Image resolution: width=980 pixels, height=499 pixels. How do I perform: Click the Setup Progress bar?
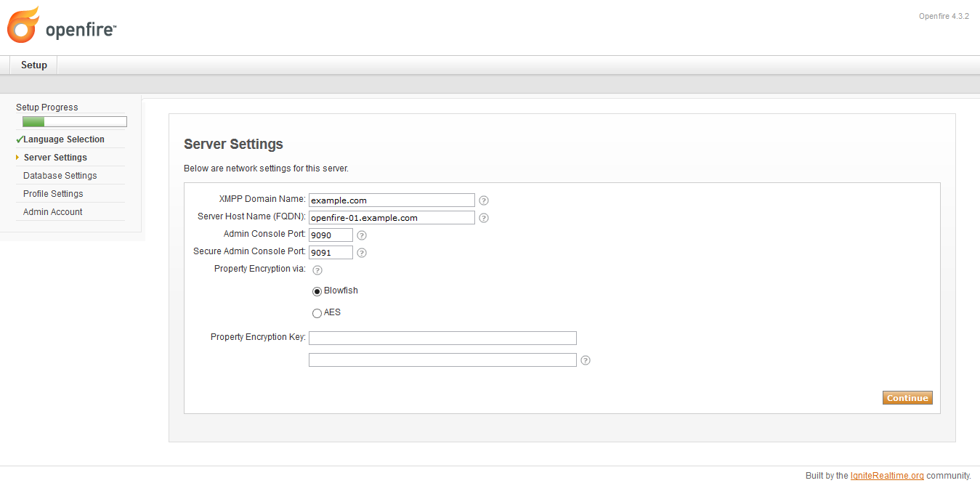73,121
